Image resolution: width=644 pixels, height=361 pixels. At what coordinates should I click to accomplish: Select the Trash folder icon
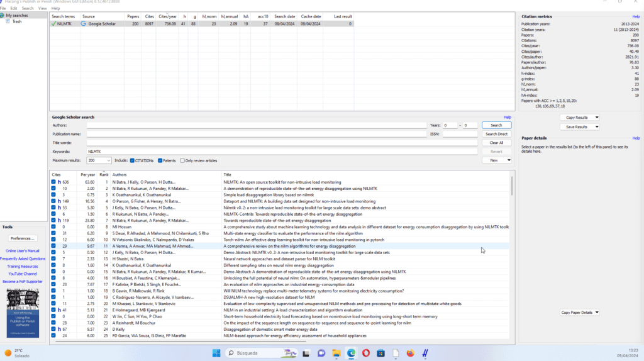[8, 21]
